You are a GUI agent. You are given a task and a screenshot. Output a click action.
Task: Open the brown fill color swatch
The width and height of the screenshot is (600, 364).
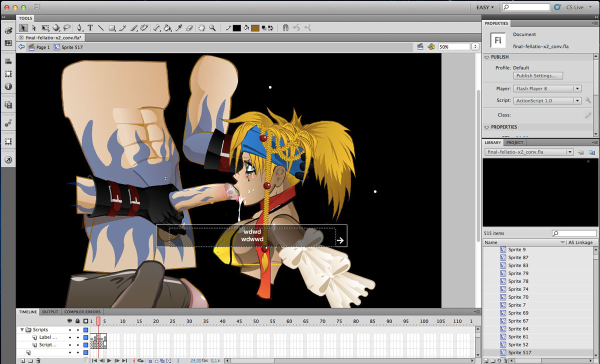coord(255,28)
